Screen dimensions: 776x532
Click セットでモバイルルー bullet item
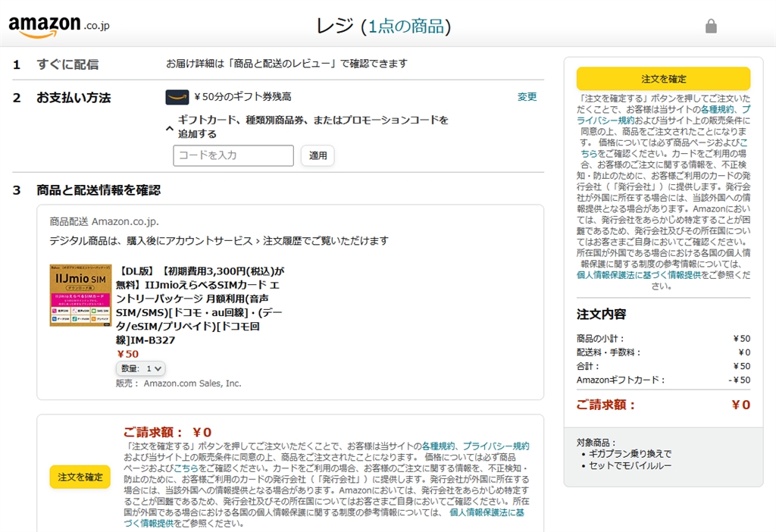pos(630,465)
